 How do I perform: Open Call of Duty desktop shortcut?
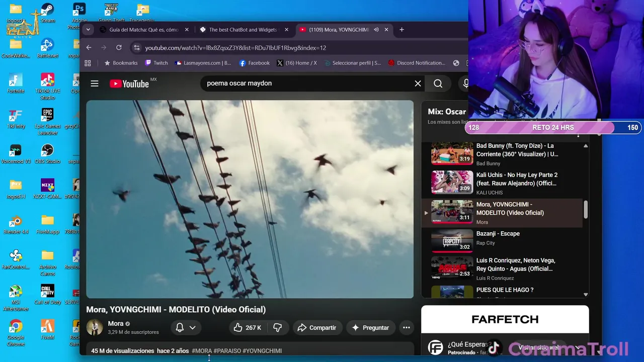pyautogui.click(x=47, y=295)
